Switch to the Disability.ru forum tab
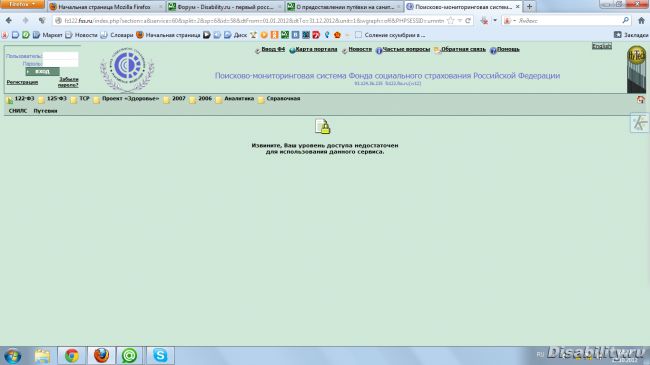 (225, 7)
